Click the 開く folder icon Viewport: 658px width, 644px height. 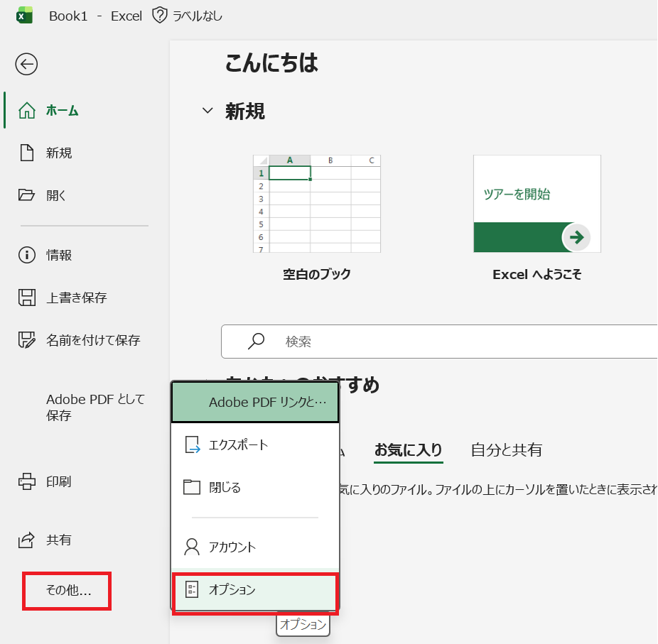[x=26, y=195]
